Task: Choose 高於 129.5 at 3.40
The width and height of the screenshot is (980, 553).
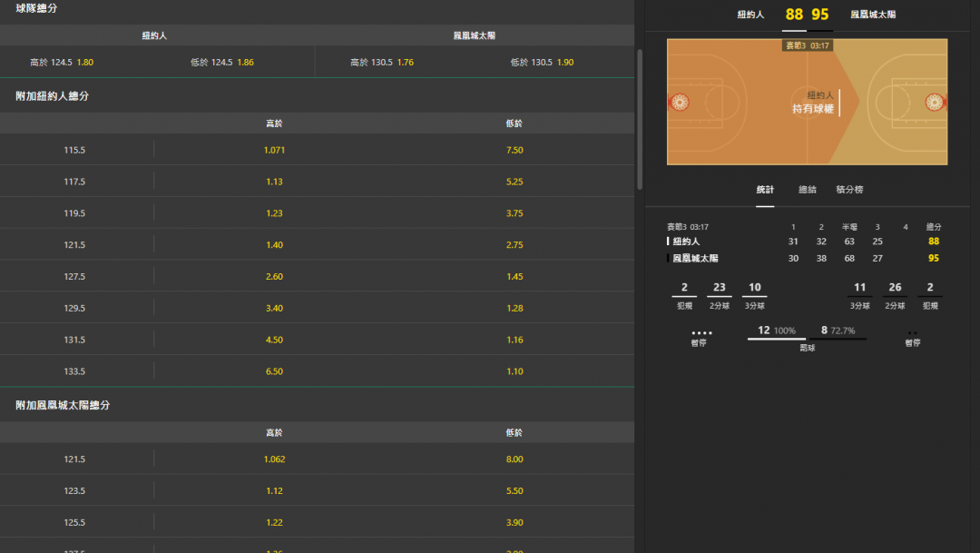Action: (274, 308)
